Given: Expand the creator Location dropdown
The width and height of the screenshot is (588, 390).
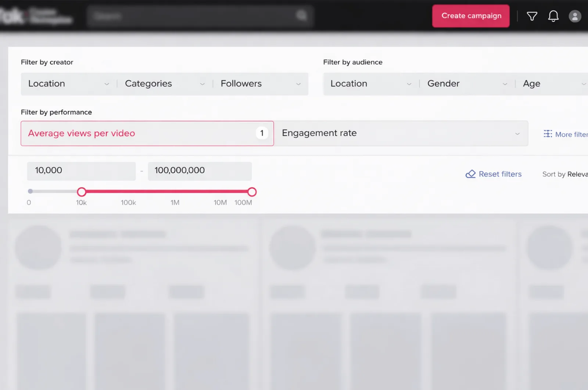Looking at the screenshot, I should (x=69, y=84).
